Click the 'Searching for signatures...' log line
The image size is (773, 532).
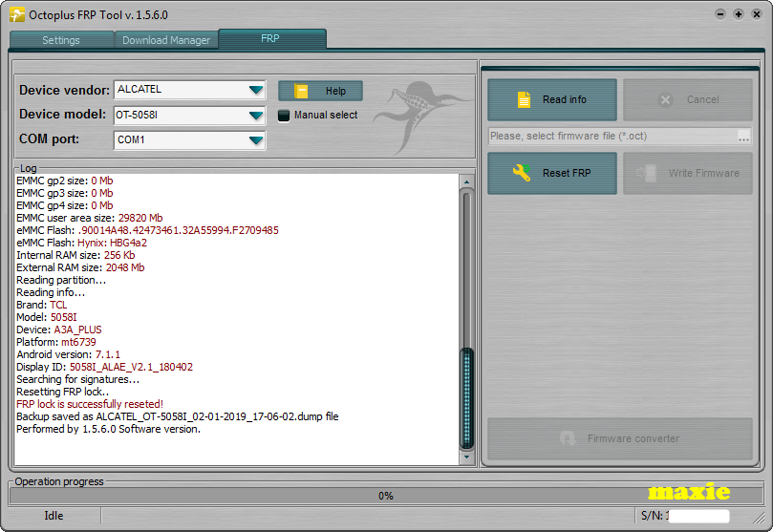point(78,379)
